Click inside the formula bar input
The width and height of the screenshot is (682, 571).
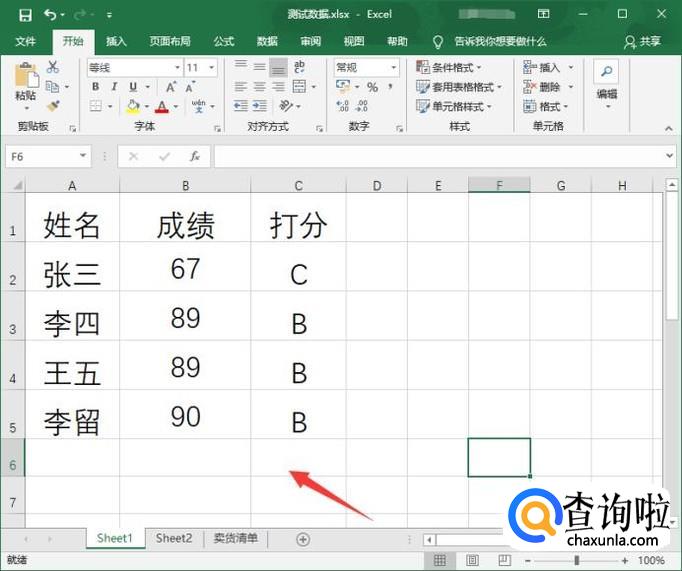click(x=440, y=157)
